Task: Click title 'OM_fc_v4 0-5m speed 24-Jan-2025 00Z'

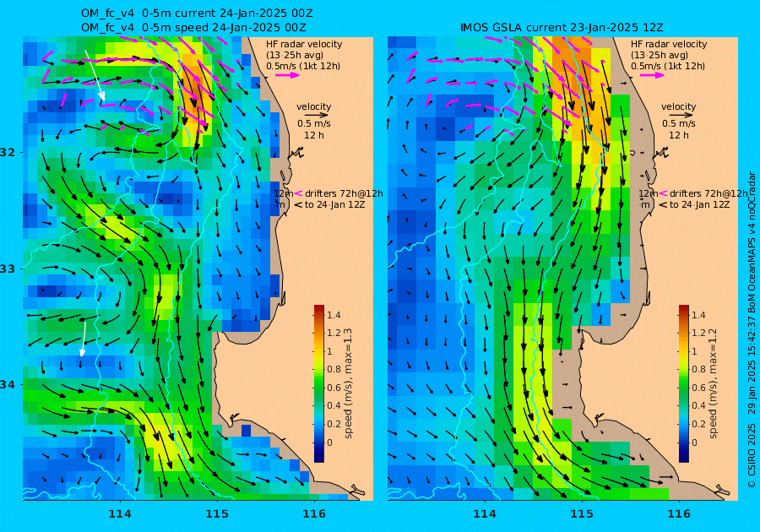Action: point(193,28)
